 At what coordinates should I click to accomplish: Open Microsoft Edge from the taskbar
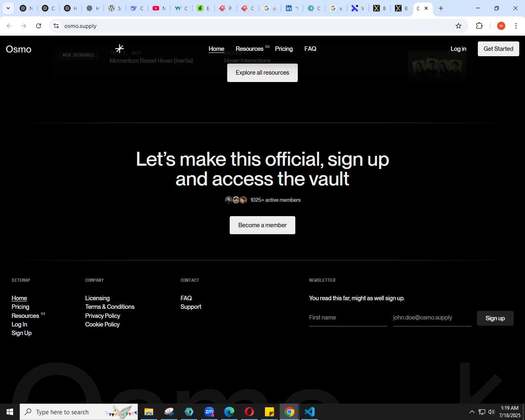(229, 412)
